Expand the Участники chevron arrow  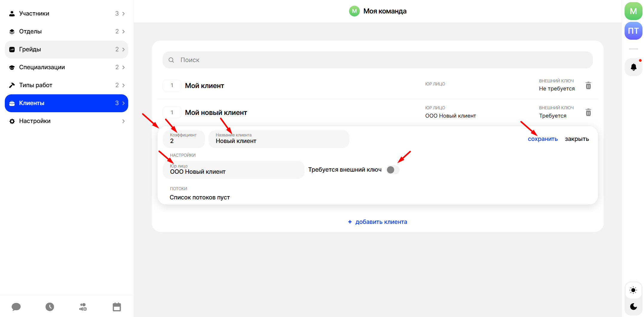pyautogui.click(x=123, y=14)
